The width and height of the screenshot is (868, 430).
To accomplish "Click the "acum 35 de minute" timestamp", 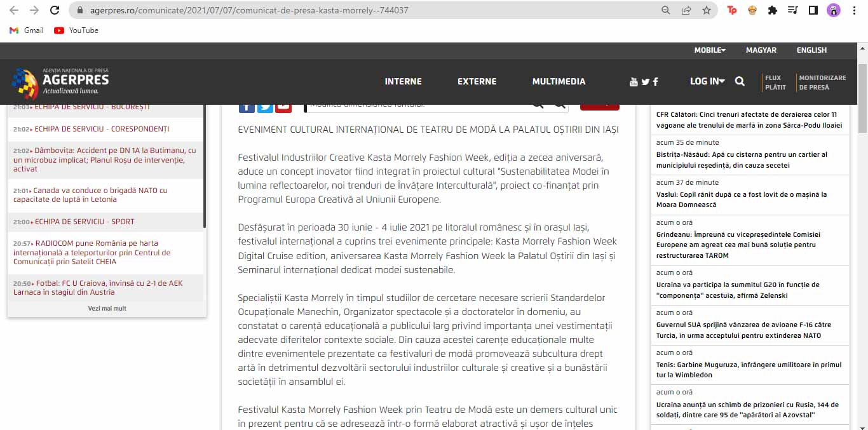I will (688, 142).
